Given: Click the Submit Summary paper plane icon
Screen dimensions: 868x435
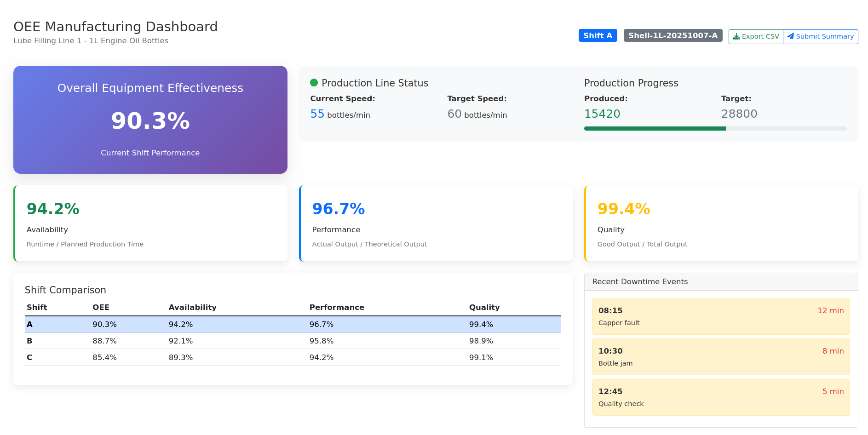Looking at the screenshot, I should (x=791, y=36).
